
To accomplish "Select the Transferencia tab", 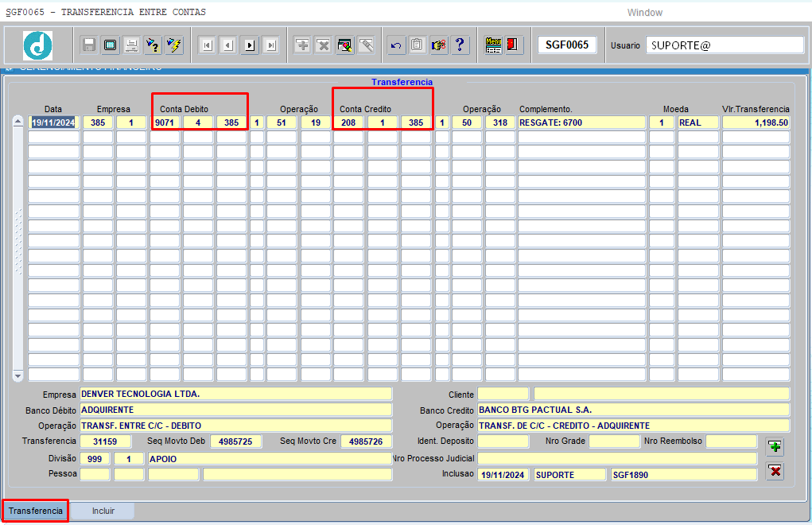I will (36, 511).
